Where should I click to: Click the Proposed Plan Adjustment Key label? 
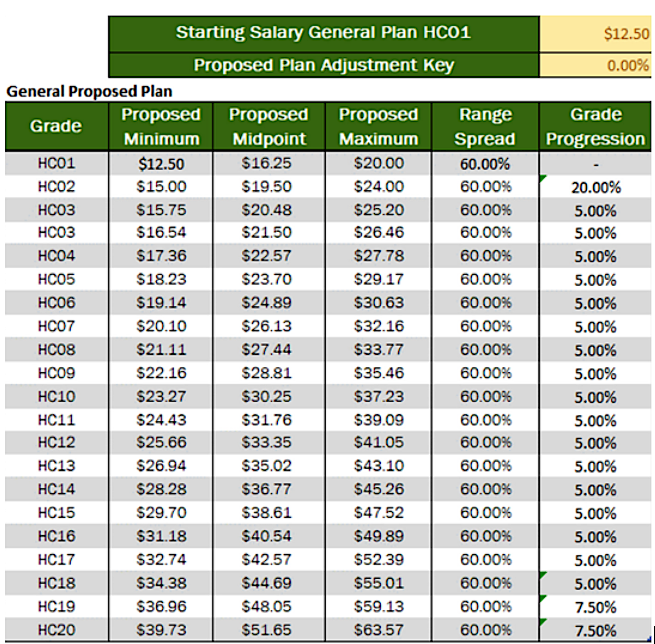tap(323, 65)
